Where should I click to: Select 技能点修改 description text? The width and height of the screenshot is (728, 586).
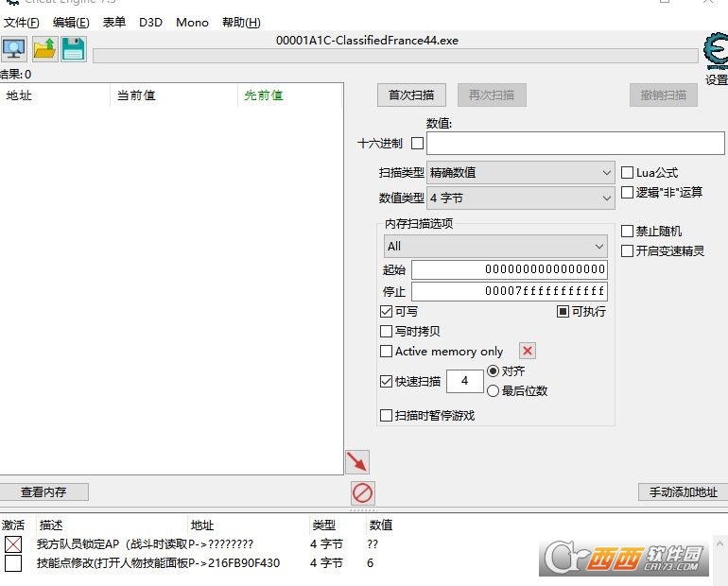click(112, 563)
